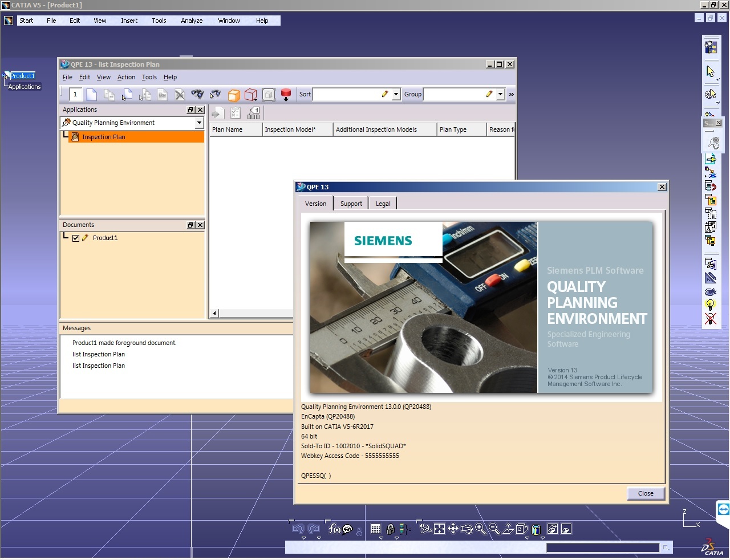The height and width of the screenshot is (560, 730).
Task: Click the Zoom Out magnifier icon
Action: pyautogui.click(x=494, y=529)
